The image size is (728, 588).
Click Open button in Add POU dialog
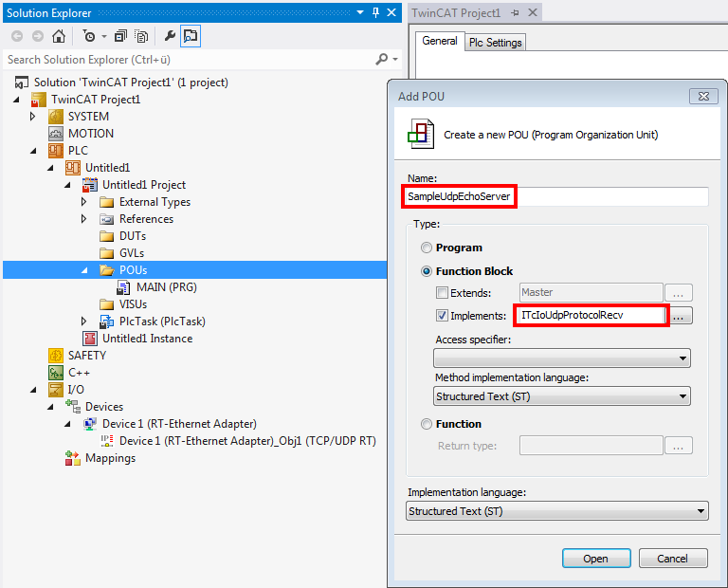596,559
